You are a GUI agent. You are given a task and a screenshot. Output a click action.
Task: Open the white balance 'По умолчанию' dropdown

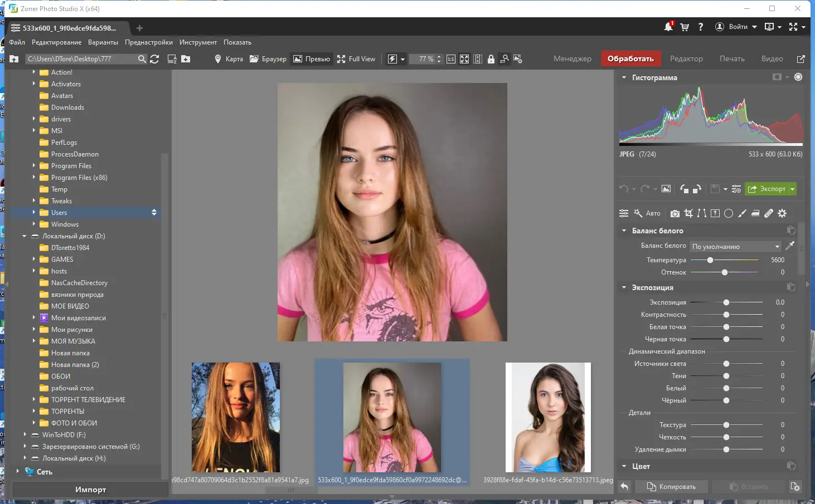click(x=735, y=246)
